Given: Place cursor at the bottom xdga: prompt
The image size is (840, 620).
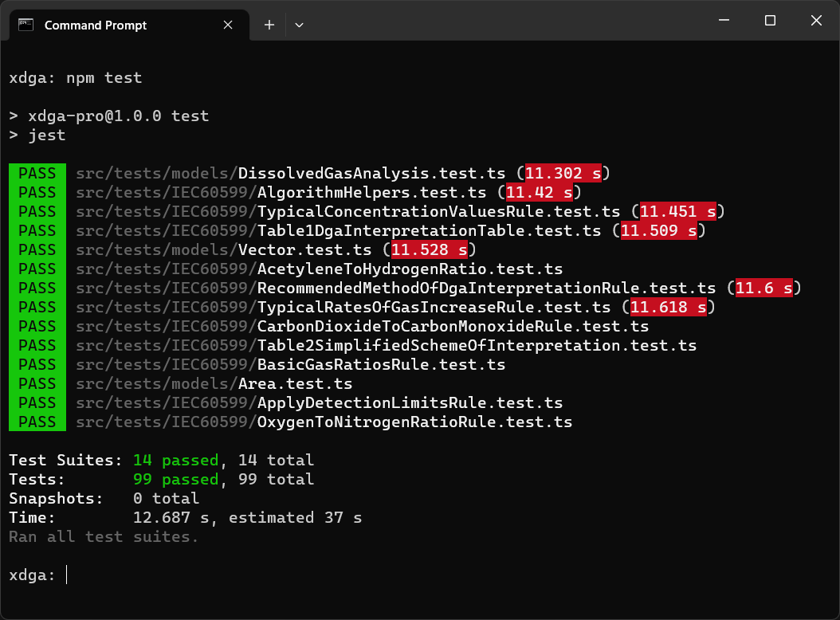Looking at the screenshot, I should pyautogui.click(x=67, y=575).
